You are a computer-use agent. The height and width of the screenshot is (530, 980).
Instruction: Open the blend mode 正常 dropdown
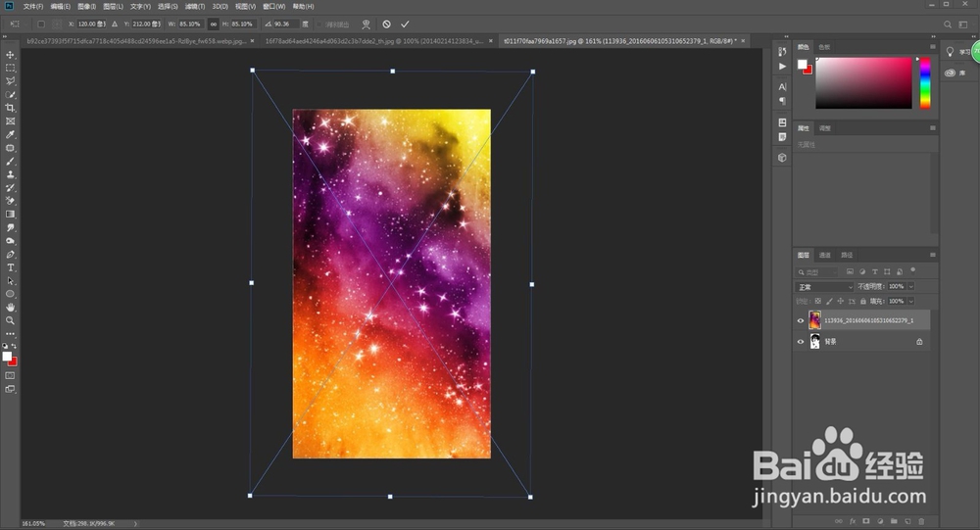point(824,287)
